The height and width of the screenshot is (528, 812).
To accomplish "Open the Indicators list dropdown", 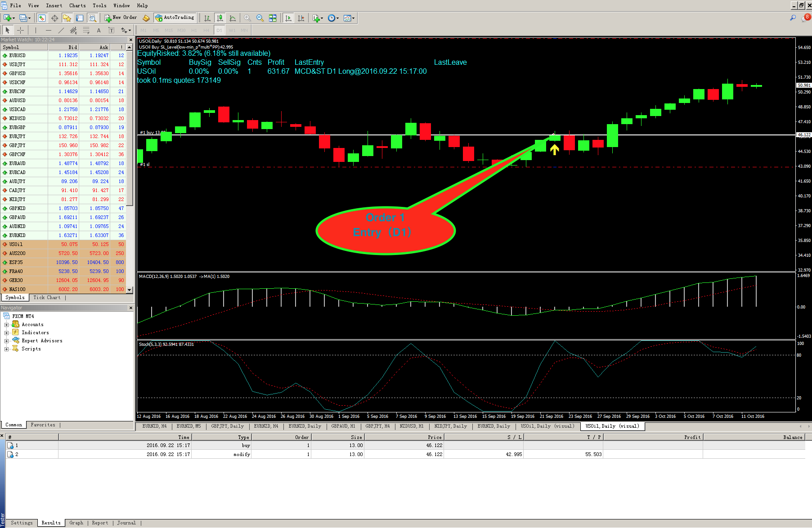I will click(x=318, y=18).
